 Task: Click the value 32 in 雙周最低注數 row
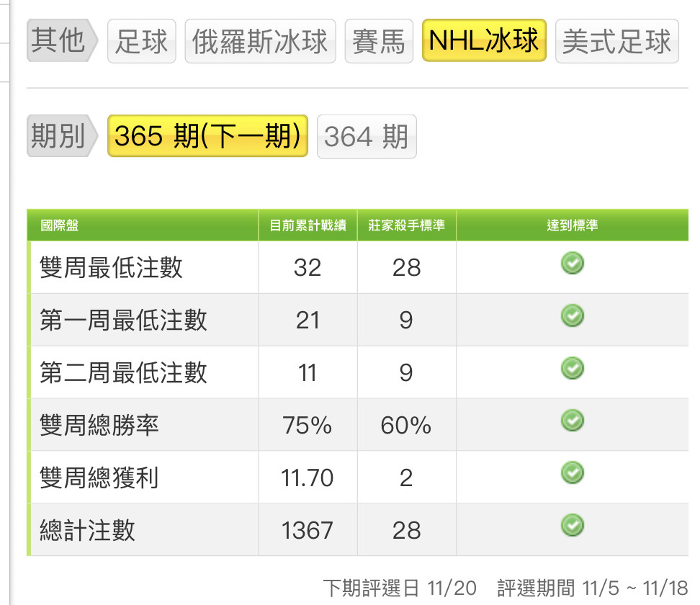point(308,268)
